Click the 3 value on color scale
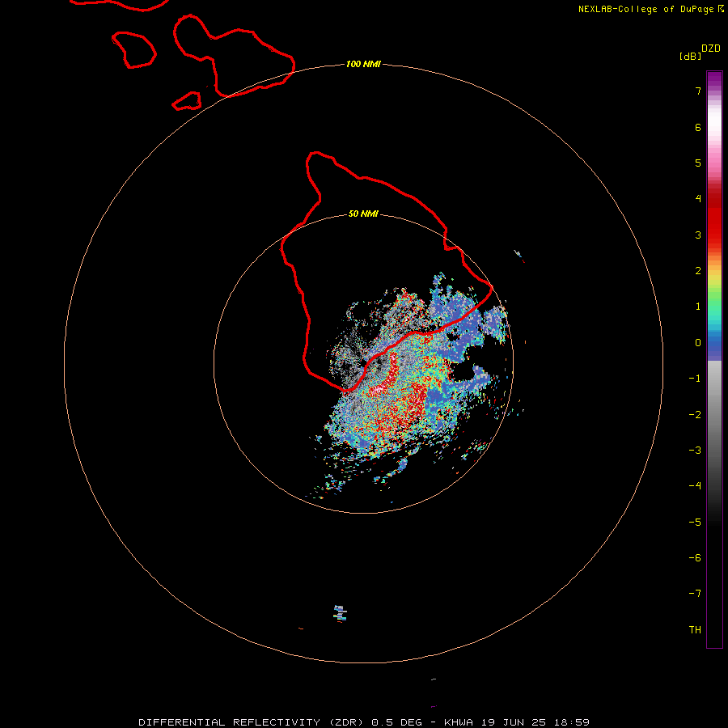Image resolution: width=728 pixels, height=728 pixels. point(698,235)
